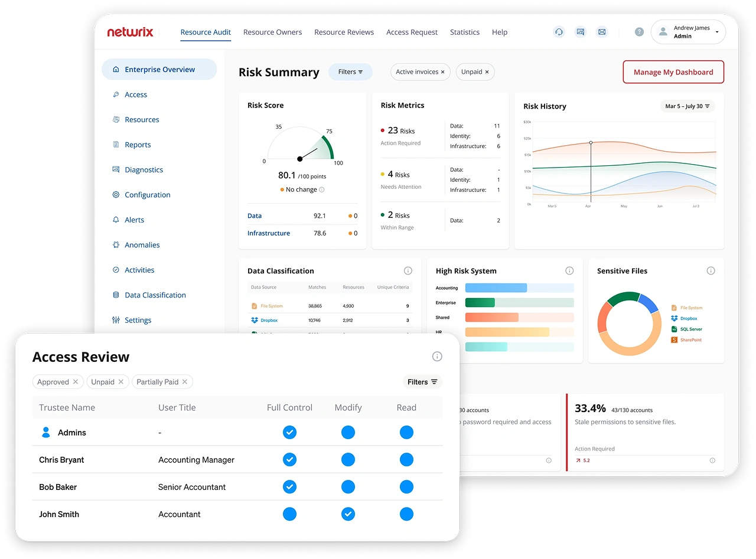Toggle Read permission for Admins
This screenshot has height=559, width=756.
click(x=406, y=433)
